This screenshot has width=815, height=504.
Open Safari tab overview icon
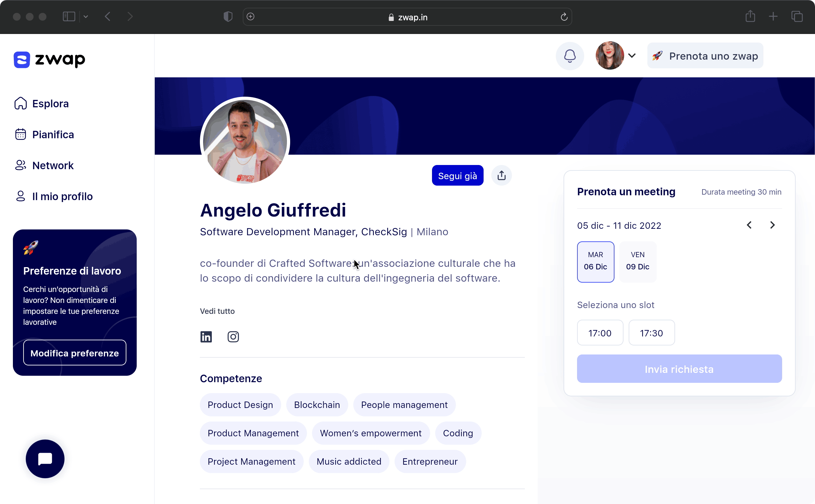point(797,16)
